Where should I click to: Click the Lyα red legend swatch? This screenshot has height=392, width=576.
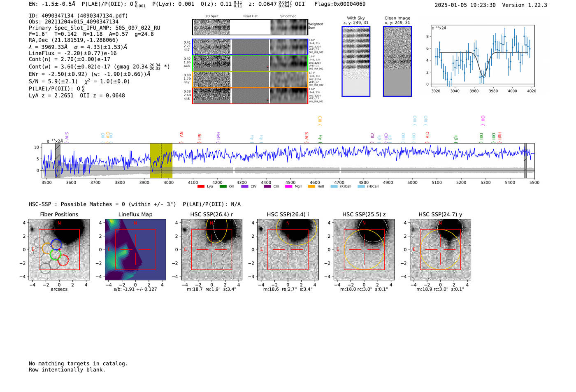(x=201, y=186)
